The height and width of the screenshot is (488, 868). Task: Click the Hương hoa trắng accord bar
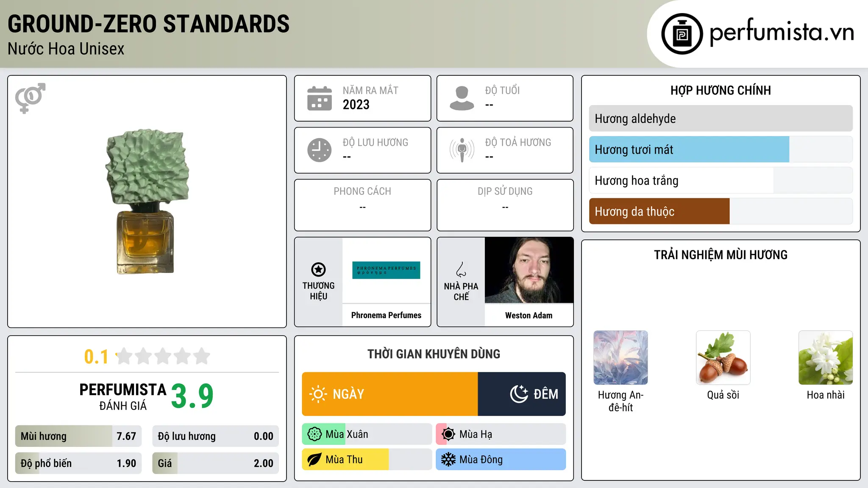pyautogui.click(x=721, y=180)
